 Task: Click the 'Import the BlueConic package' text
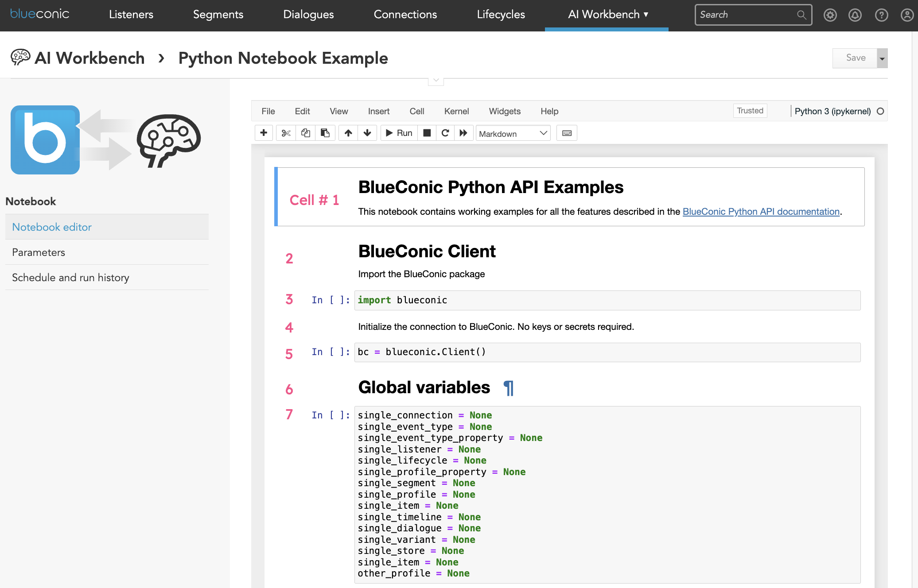[x=421, y=274]
